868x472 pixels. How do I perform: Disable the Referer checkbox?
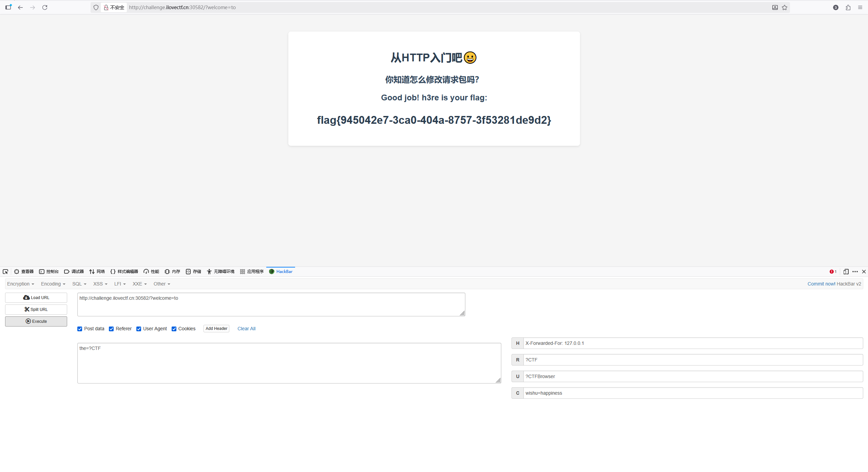pos(111,329)
